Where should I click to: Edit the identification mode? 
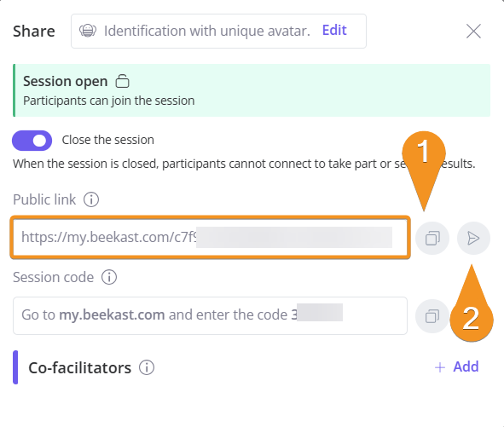(x=334, y=30)
